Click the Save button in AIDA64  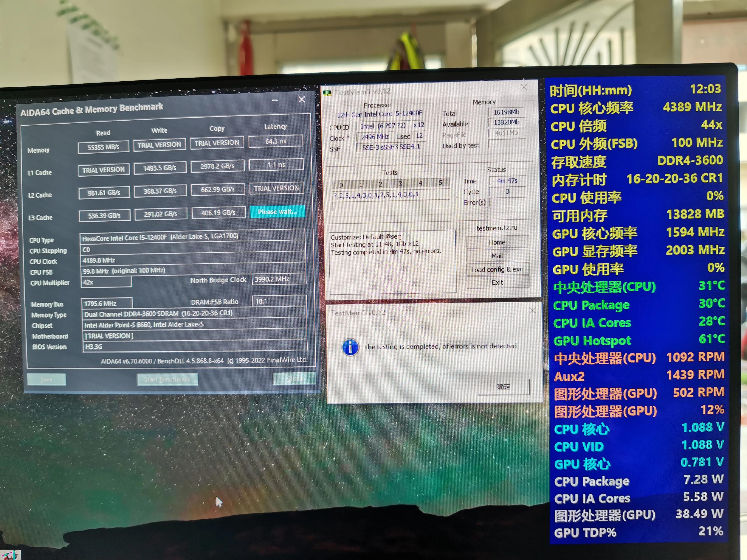click(x=46, y=379)
